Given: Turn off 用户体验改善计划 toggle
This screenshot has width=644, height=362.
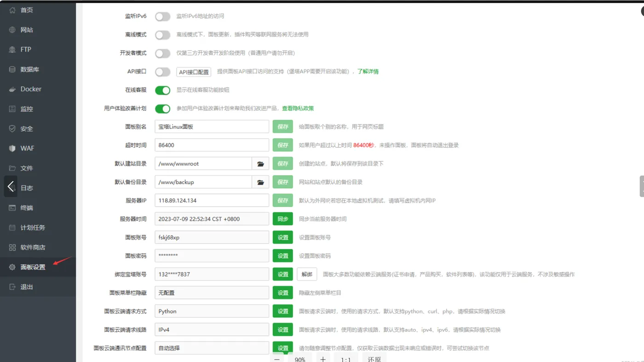Looking at the screenshot, I should (162, 108).
